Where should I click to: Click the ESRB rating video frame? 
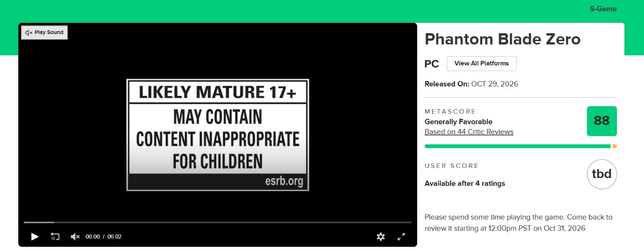coord(217,135)
